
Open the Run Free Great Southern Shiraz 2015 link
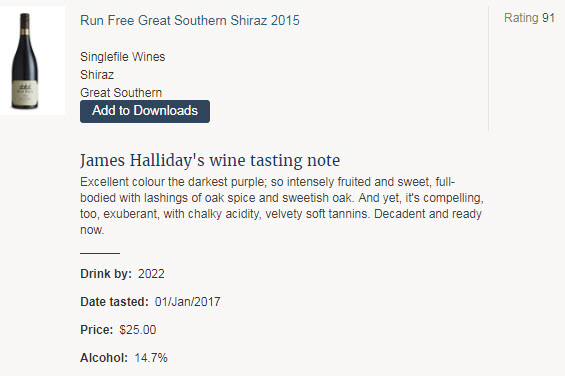pyautogui.click(x=190, y=20)
